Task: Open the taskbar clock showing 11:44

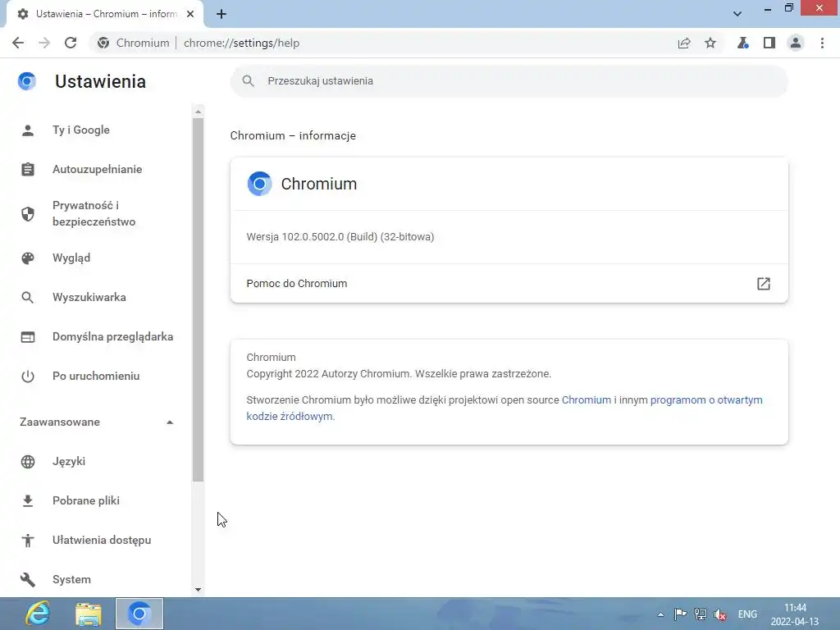Action: (x=795, y=614)
